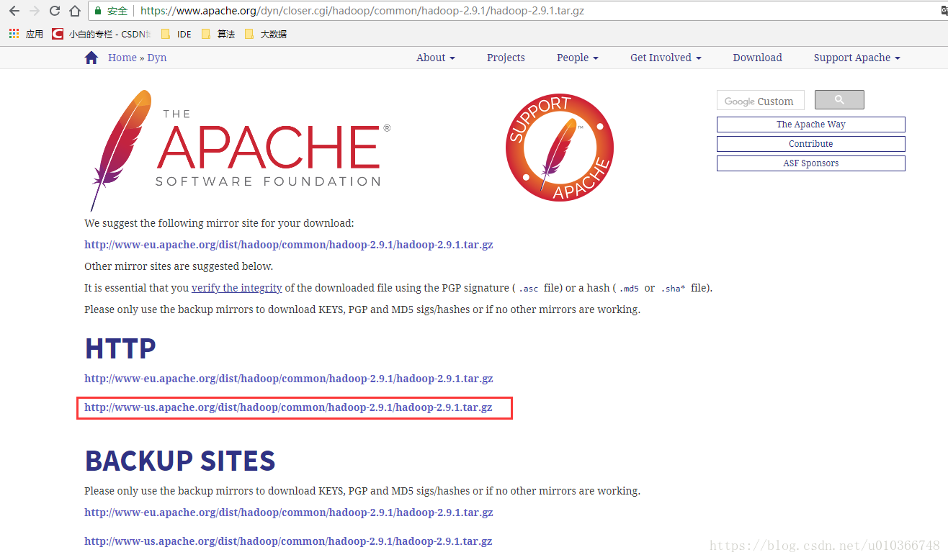Open the 算法 bookmarks folder
The height and width of the screenshot is (560, 948).
218,34
